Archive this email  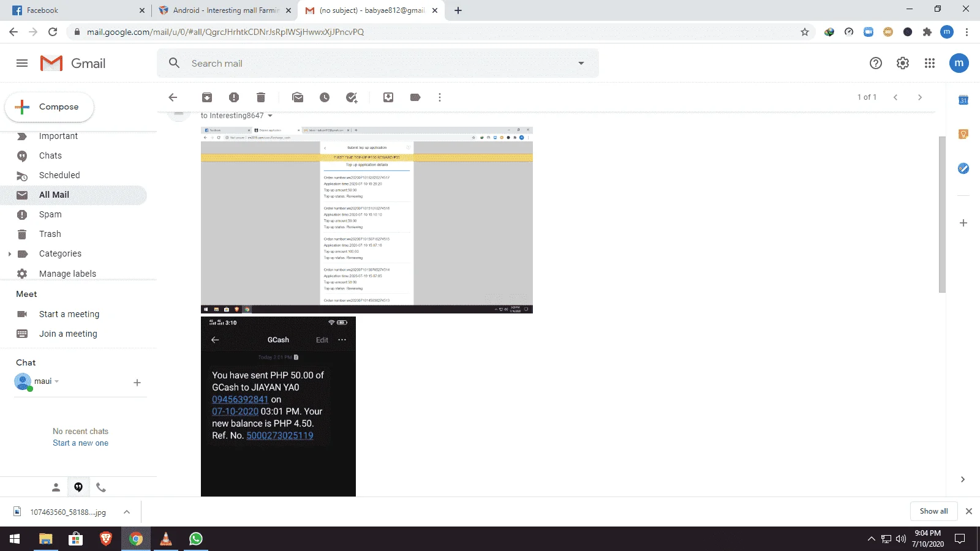click(x=207, y=97)
